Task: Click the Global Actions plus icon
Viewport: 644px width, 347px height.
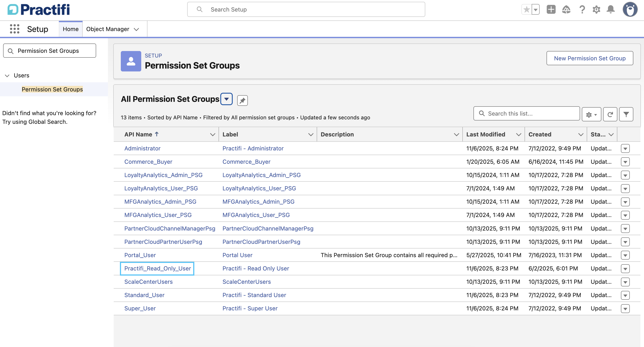Action: (551, 10)
